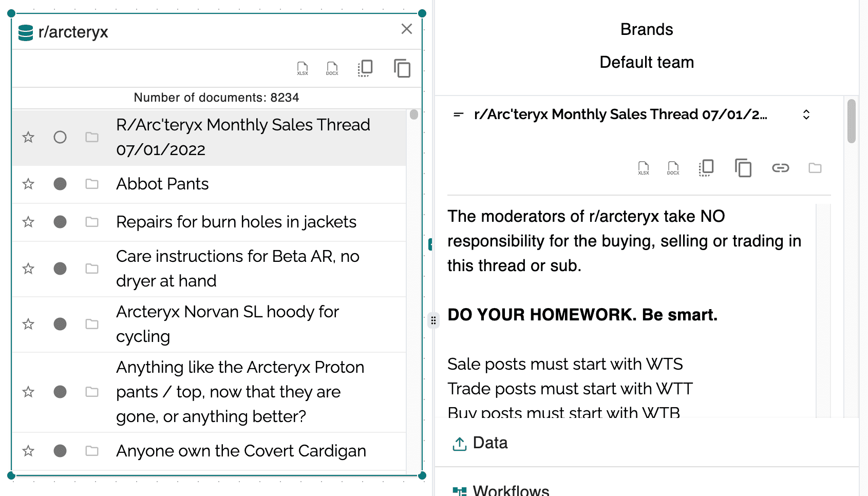
Task: Toggle read circle for Covert Cardigan row
Action: pos(60,451)
